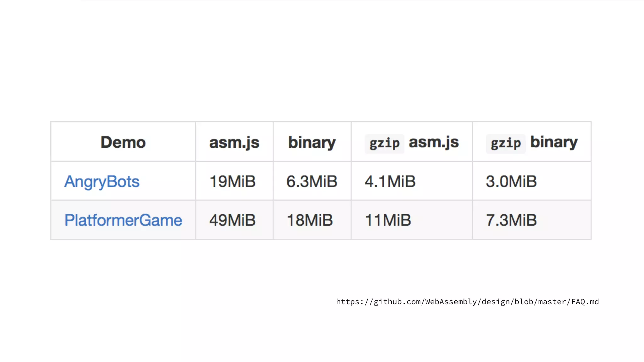Click the blank slide area above the table
Image resolution: width=644 pixels, height=362 pixels.
321,63
